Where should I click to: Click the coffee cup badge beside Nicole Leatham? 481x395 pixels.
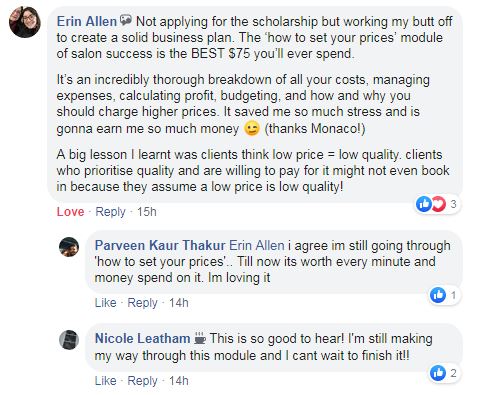(x=200, y=338)
